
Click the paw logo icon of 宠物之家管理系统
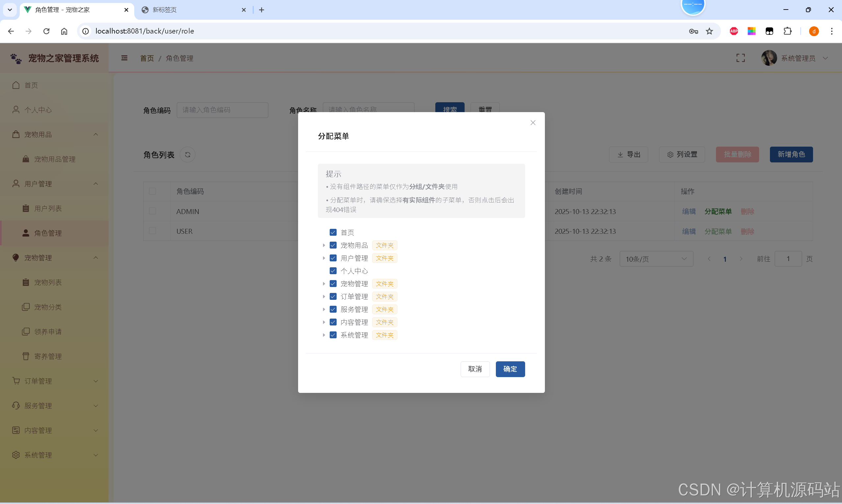[x=16, y=59]
